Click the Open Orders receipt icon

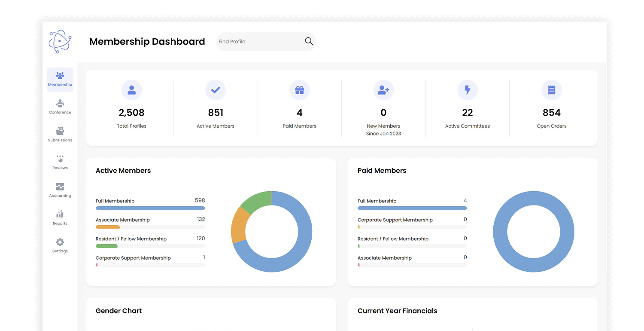[552, 90]
